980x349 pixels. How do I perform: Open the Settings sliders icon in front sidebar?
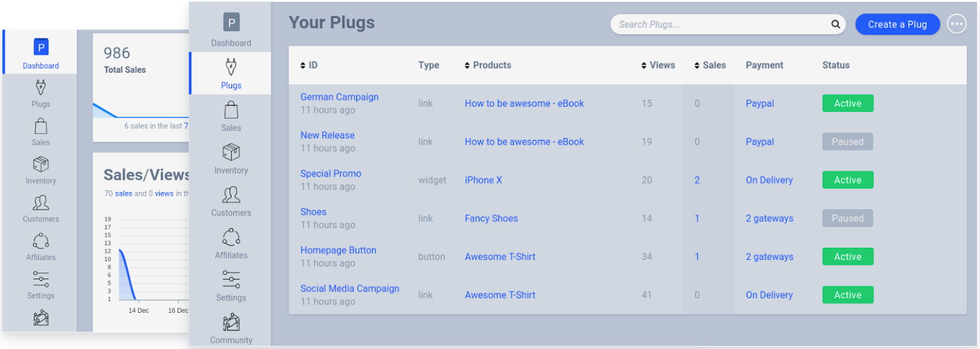click(231, 280)
